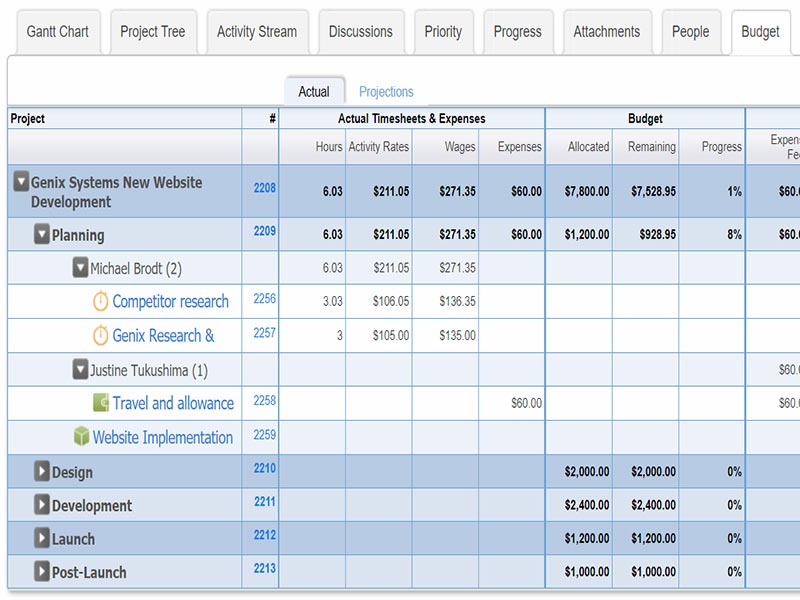This screenshot has width=800, height=600.
Task: Open the Activity Stream tab
Action: tap(257, 32)
